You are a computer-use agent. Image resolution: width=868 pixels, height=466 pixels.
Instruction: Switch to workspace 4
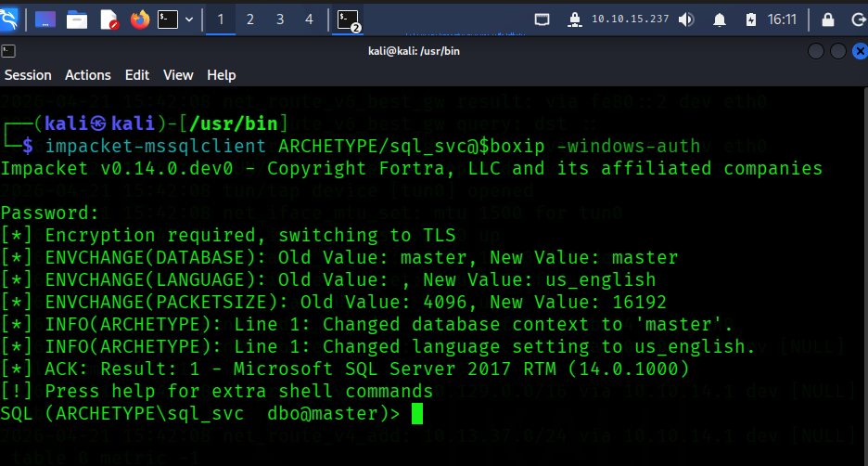309,19
